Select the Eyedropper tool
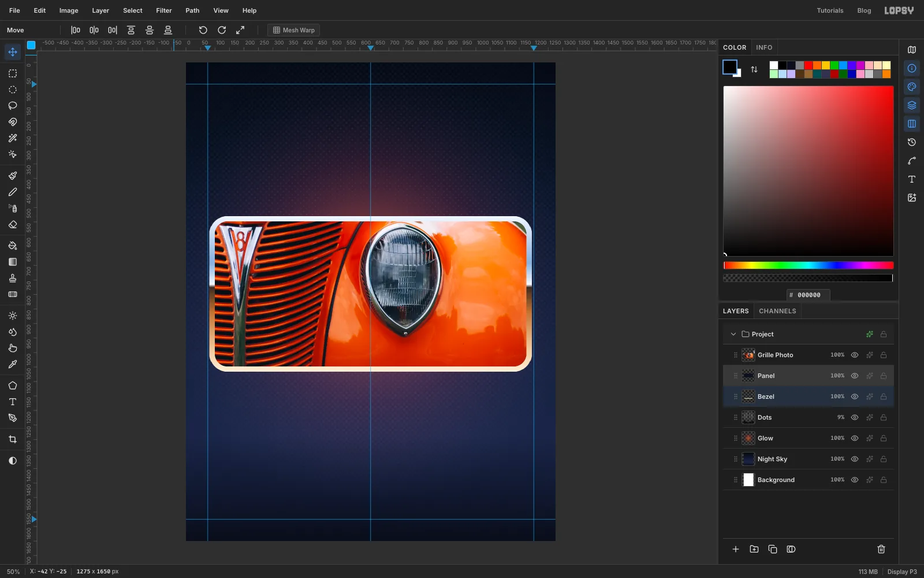 (x=13, y=365)
